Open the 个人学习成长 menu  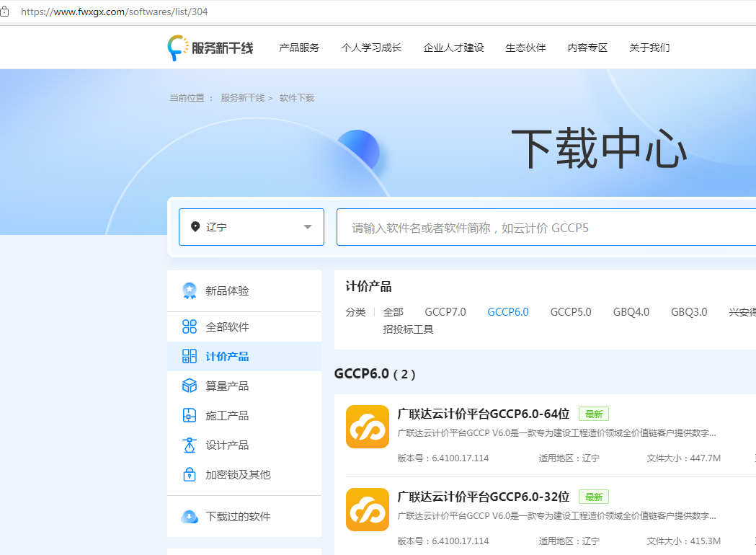371,48
